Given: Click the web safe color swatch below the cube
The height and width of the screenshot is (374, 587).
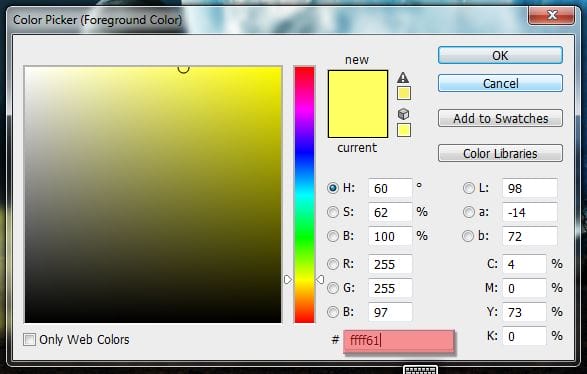Looking at the screenshot, I should coord(404,130).
